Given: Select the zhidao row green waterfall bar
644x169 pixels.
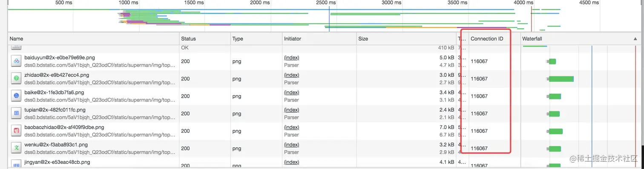Looking at the screenshot, I should click(561, 79).
